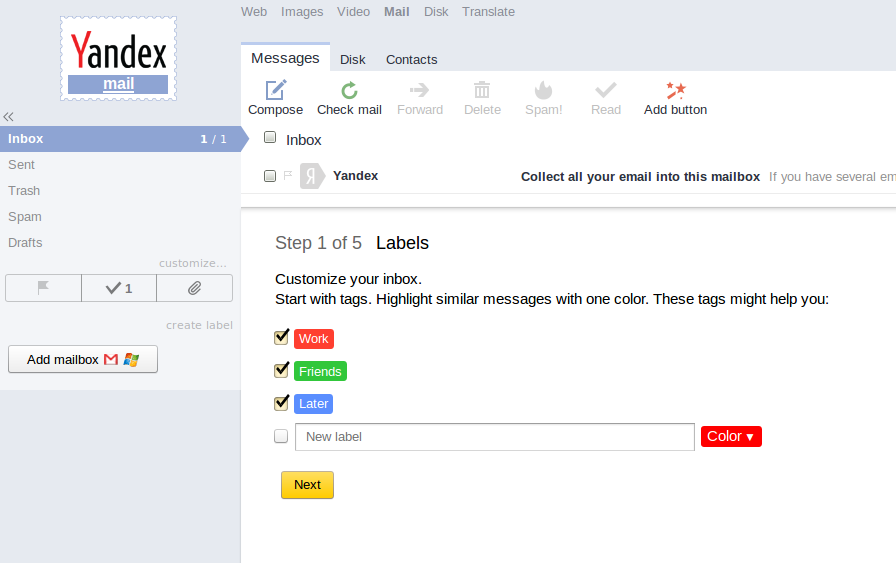
Task: Click the Check mail refresh icon
Action: tap(349, 90)
